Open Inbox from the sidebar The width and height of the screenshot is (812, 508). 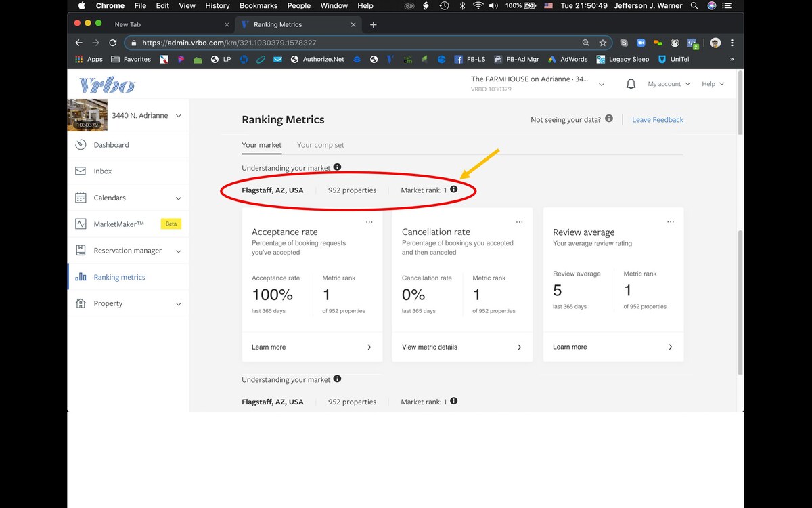(x=103, y=171)
